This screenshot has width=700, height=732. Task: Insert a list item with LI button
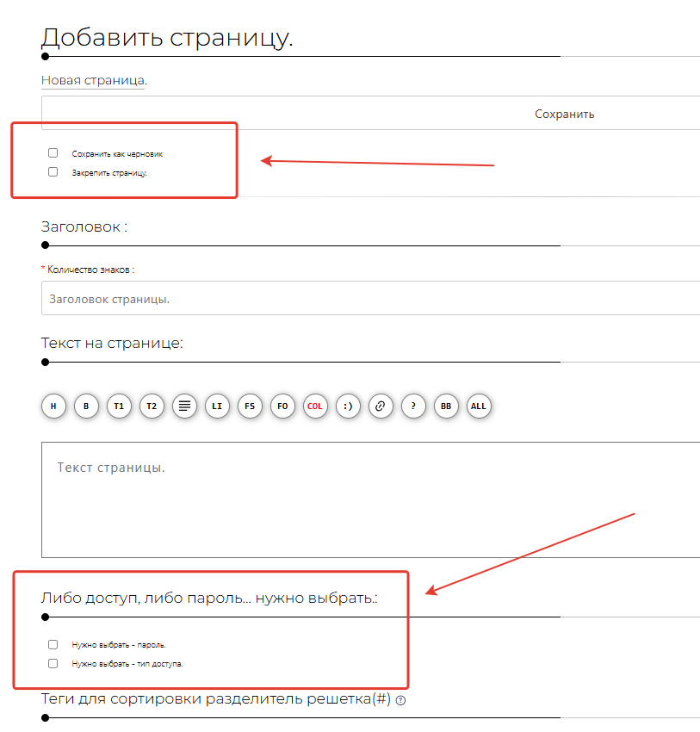click(x=217, y=406)
